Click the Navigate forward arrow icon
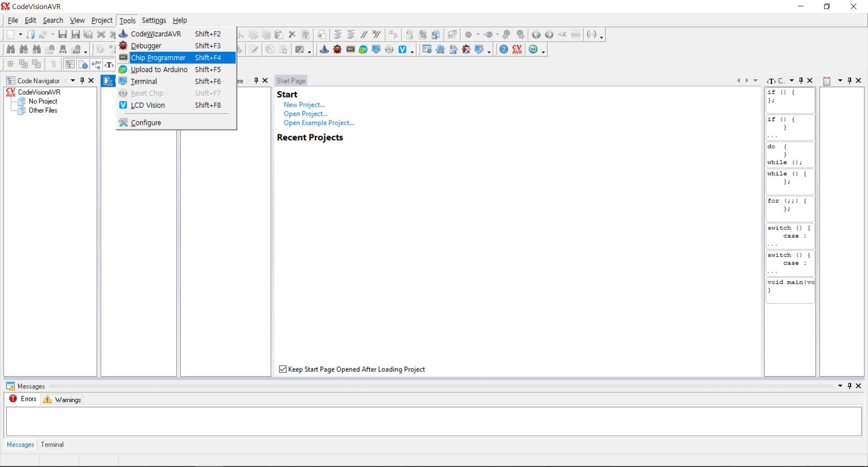 click(549, 34)
